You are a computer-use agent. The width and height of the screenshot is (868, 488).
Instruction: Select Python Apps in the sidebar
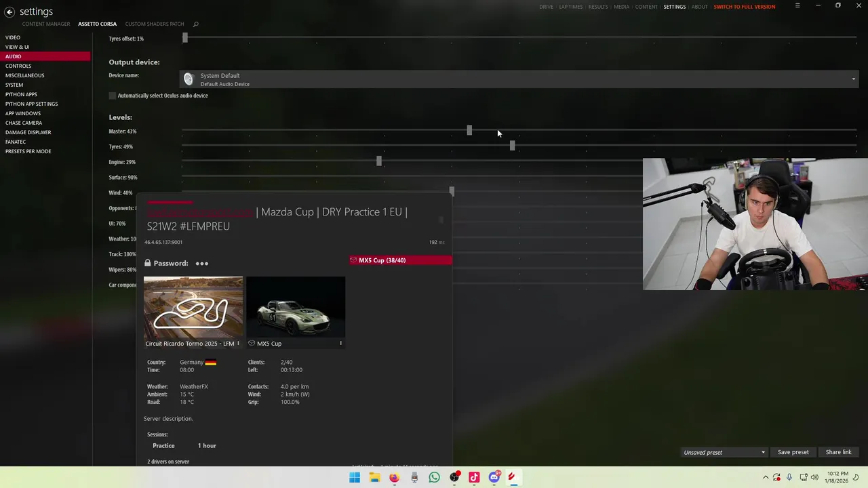(x=21, y=94)
